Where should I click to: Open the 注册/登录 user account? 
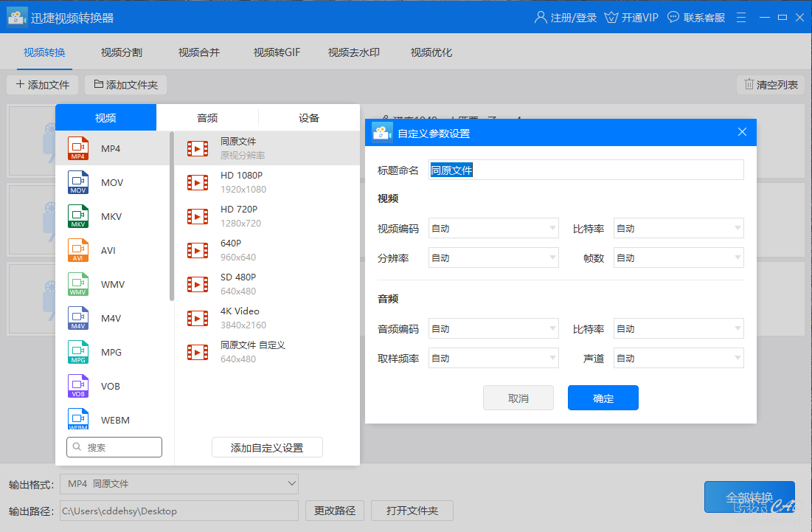566,18
